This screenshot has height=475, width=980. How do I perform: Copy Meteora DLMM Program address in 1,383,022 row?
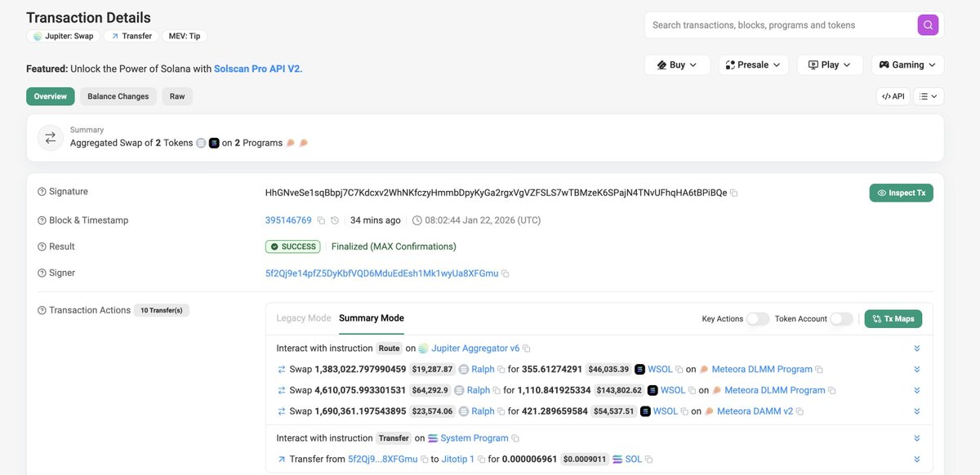click(x=819, y=370)
